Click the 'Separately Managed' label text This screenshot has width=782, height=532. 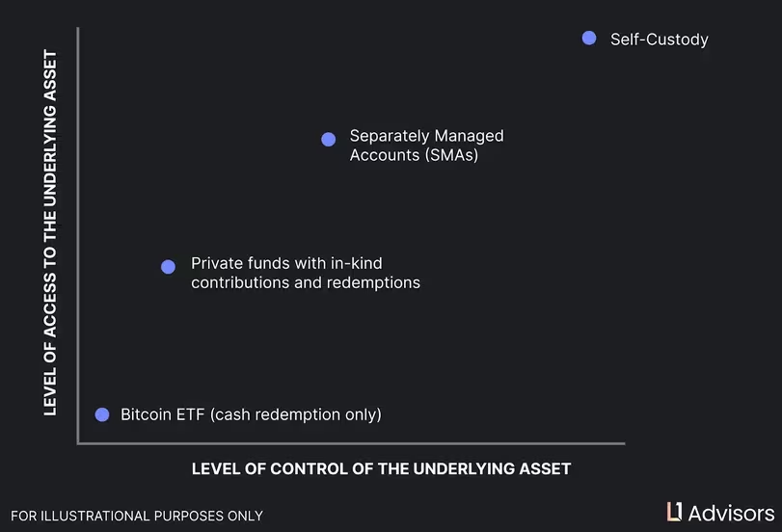(426, 136)
